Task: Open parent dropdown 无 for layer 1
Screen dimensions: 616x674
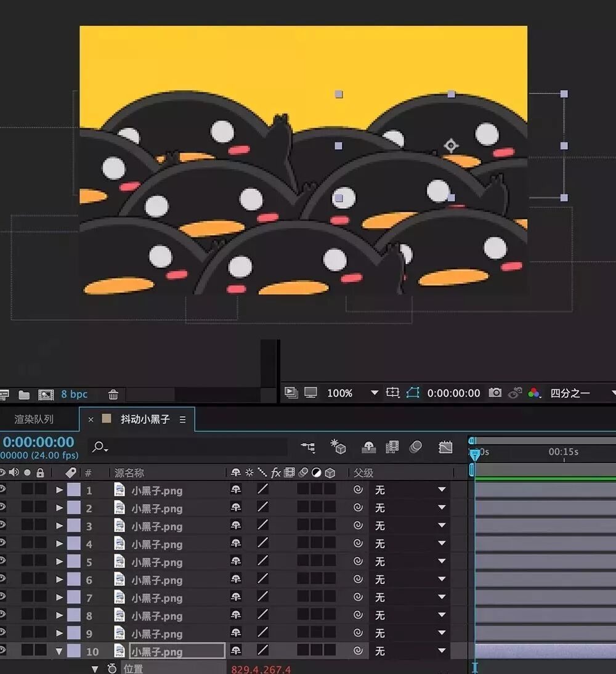Action: 410,490
